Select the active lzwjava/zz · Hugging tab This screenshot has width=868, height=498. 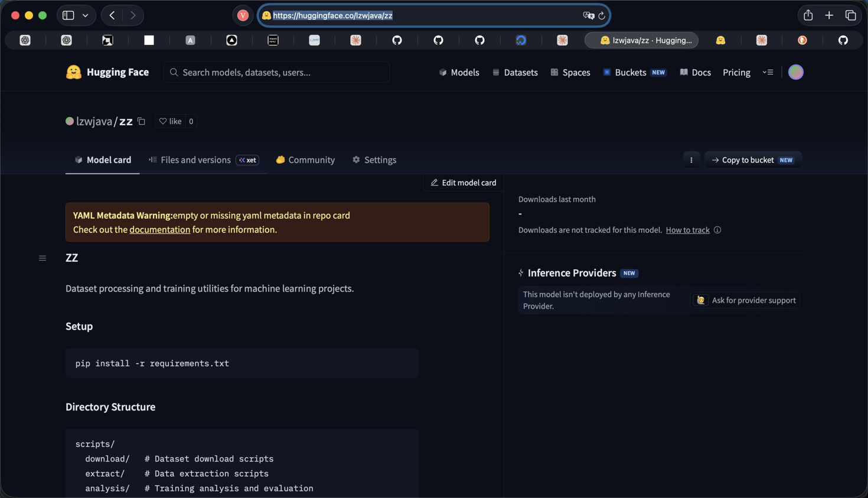[642, 40]
